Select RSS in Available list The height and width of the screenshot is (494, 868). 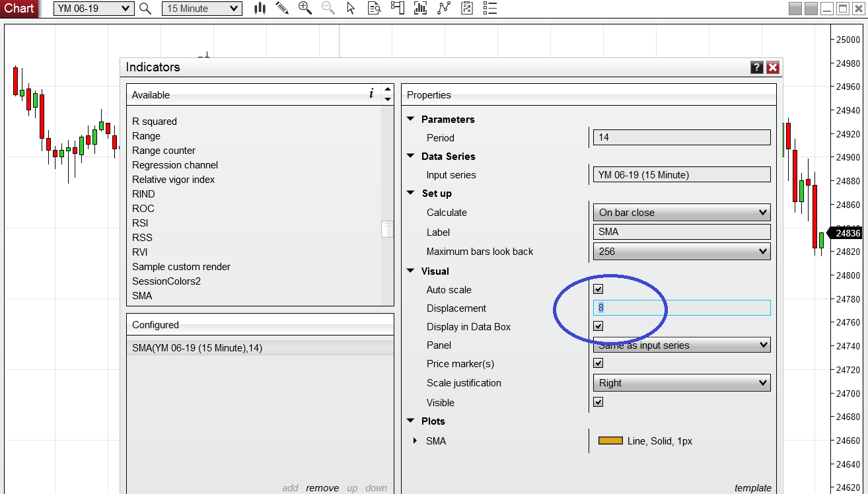(x=142, y=238)
